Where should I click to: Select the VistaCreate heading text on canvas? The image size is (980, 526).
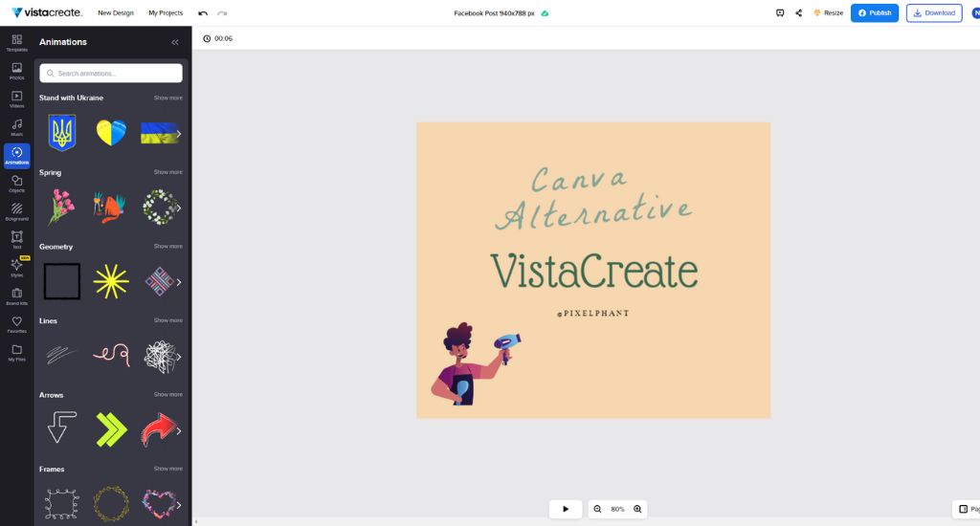tap(593, 271)
